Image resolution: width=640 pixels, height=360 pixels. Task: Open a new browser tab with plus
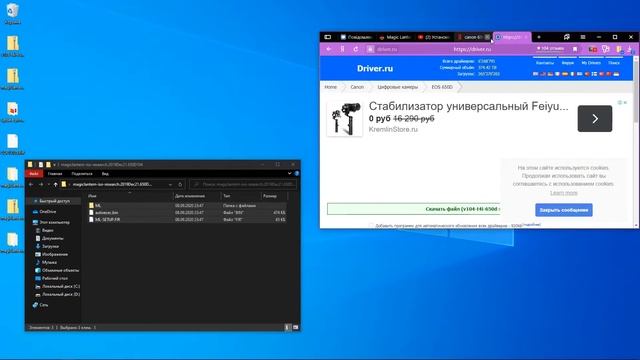coord(539,37)
